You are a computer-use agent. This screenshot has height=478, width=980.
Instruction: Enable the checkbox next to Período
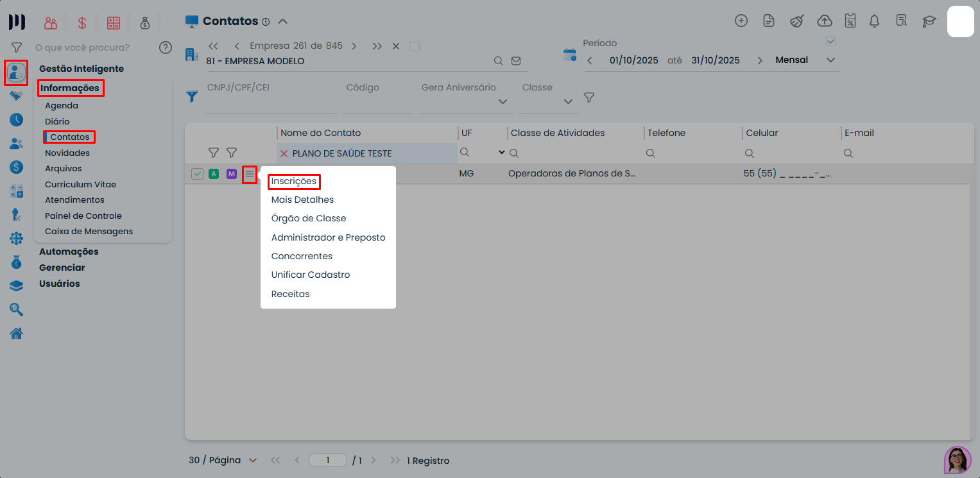click(x=830, y=41)
